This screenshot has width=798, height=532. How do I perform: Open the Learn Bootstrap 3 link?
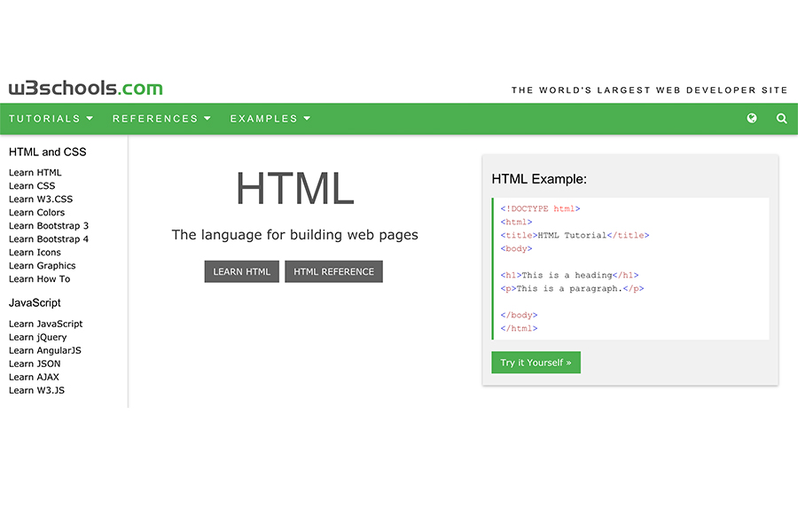pos(49,225)
